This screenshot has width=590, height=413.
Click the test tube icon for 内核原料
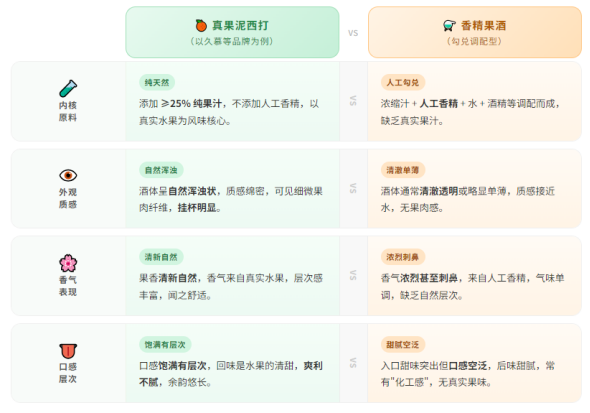[68, 89]
